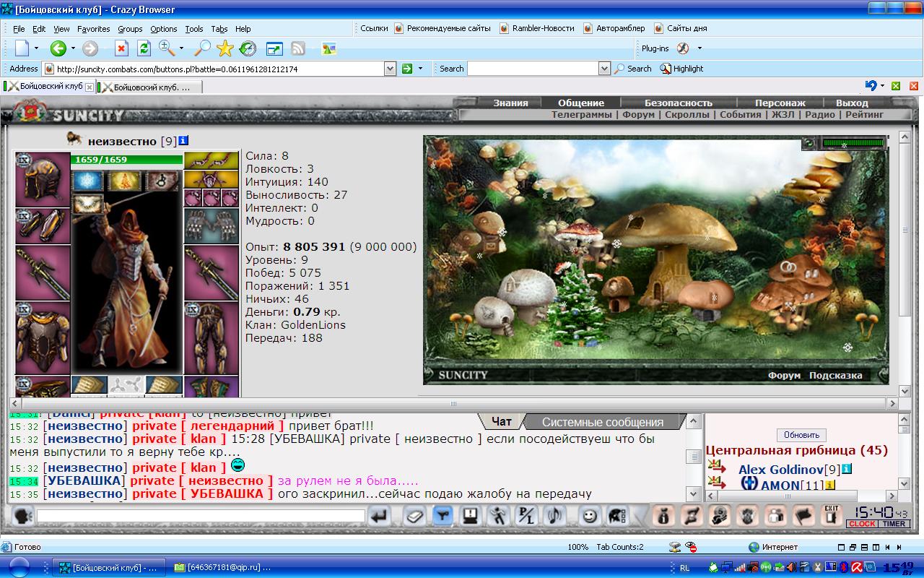Switch to TIMER mode
Screen dimensions: 924x578
click(x=894, y=524)
